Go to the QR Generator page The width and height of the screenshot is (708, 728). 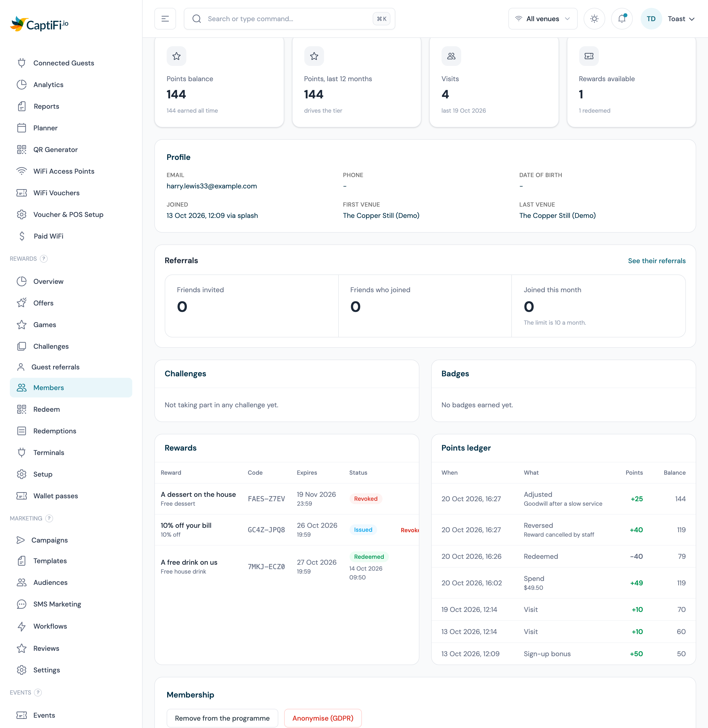click(x=71, y=150)
